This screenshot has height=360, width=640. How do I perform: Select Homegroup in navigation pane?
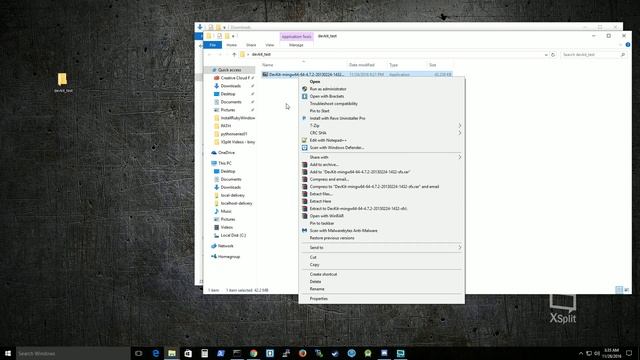click(229, 257)
